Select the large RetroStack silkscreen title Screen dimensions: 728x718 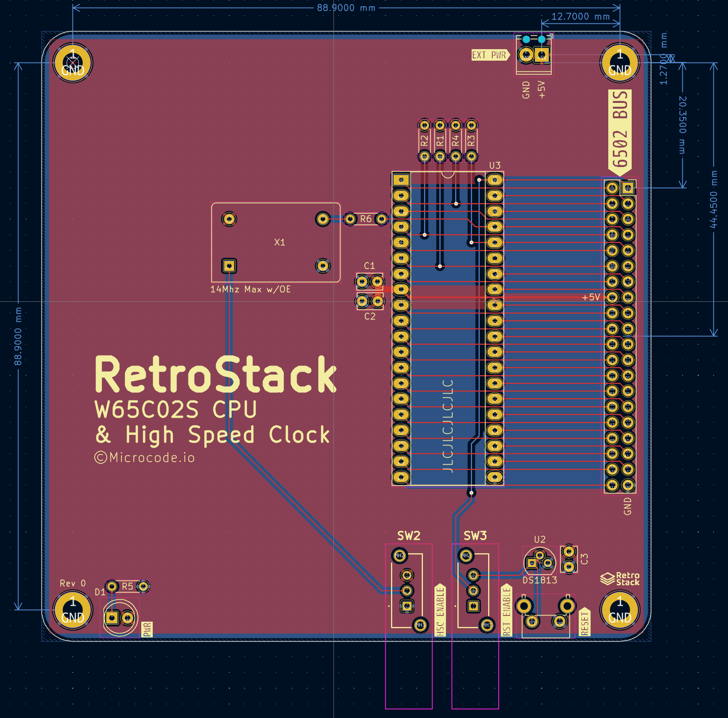216,374
